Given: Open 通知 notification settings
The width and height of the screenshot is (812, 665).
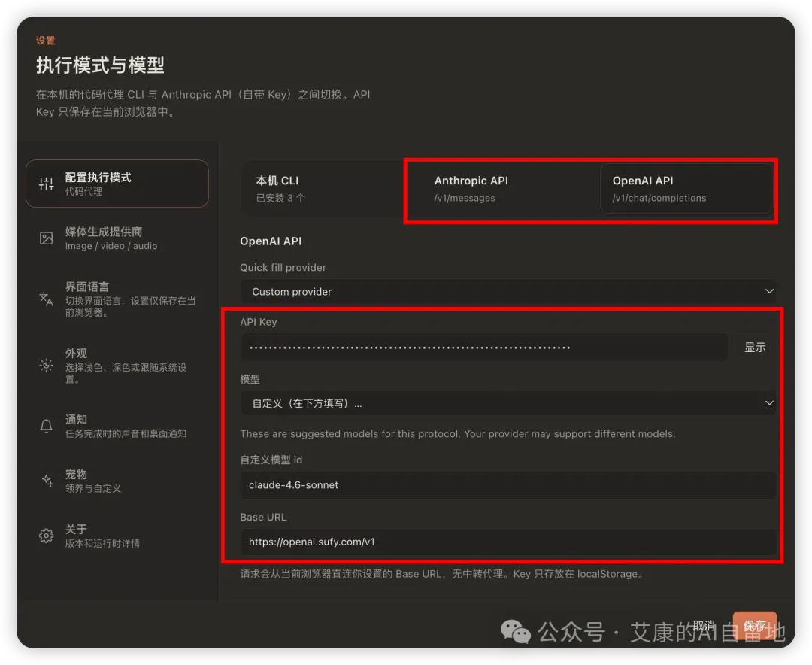Looking at the screenshot, I should (117, 426).
